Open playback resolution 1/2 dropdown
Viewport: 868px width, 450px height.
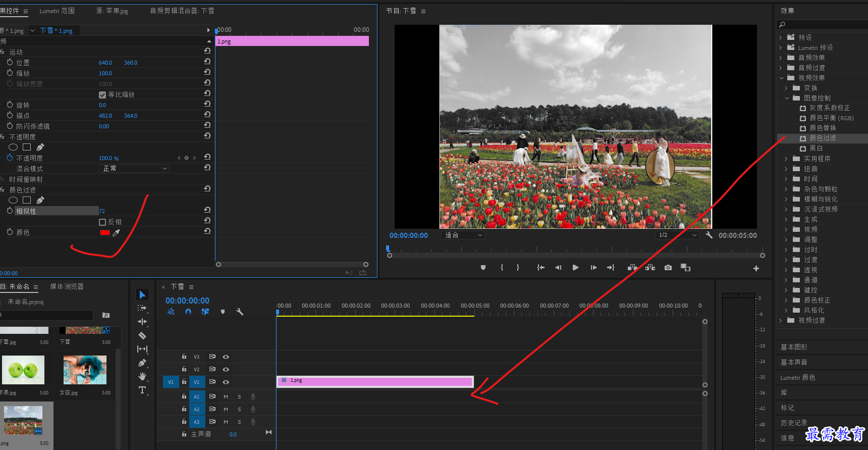[677, 235]
